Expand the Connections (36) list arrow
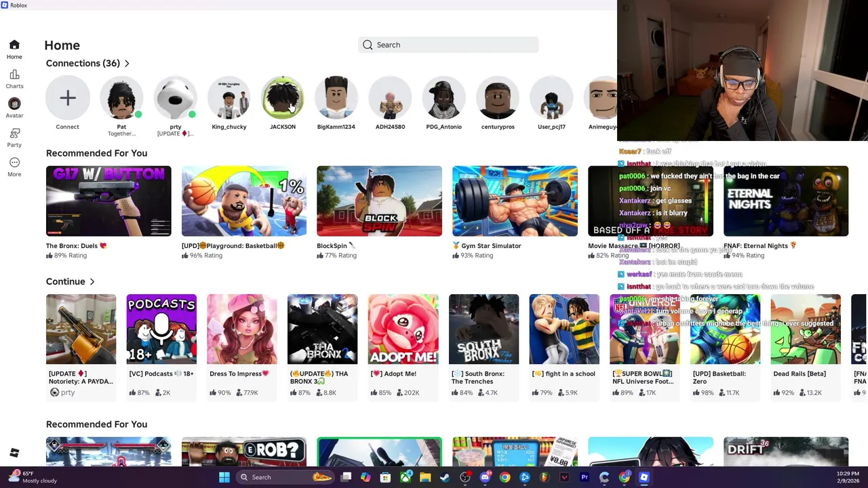This screenshot has height=488, width=868. [x=127, y=63]
